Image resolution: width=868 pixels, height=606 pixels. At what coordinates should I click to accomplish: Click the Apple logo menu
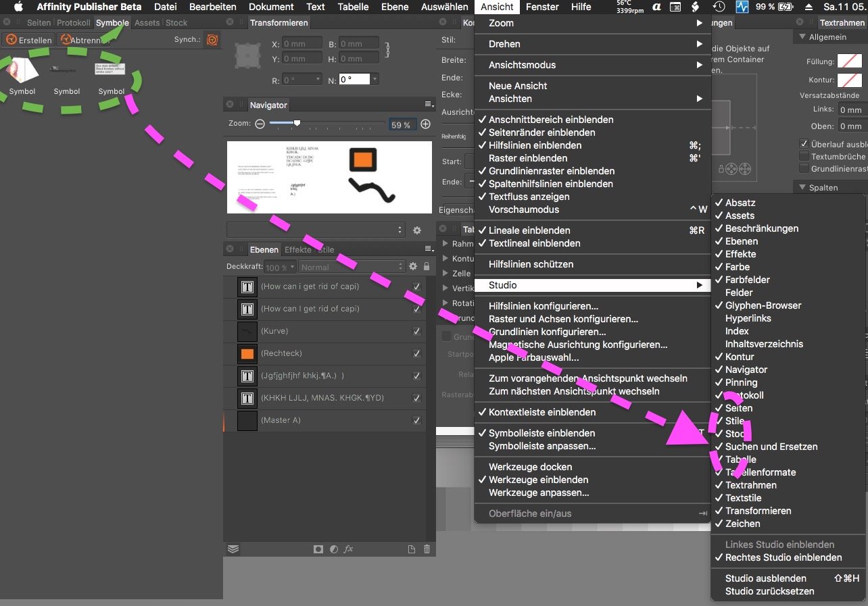(18, 7)
